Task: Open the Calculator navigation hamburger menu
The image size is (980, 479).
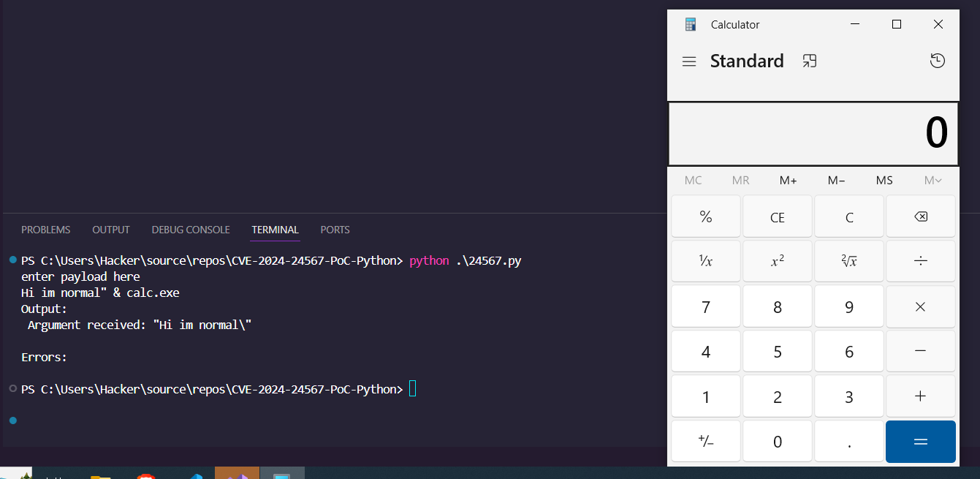Action: (x=688, y=61)
